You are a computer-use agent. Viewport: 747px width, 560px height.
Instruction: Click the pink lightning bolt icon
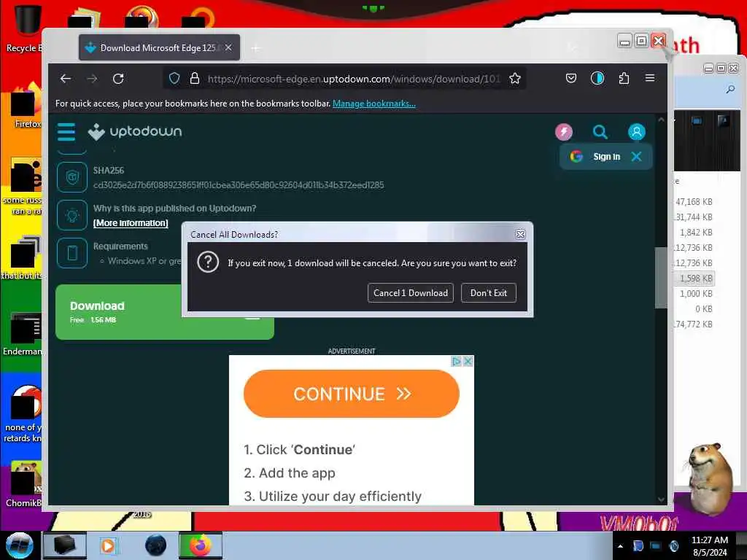[x=564, y=132]
